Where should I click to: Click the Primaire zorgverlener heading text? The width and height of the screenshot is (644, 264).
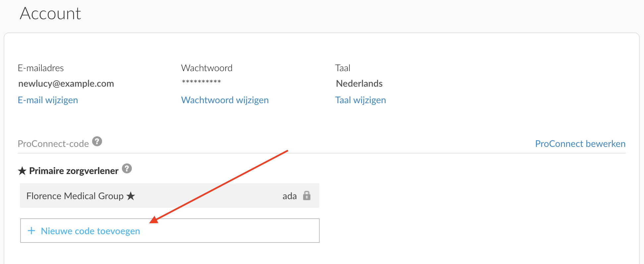tap(74, 171)
